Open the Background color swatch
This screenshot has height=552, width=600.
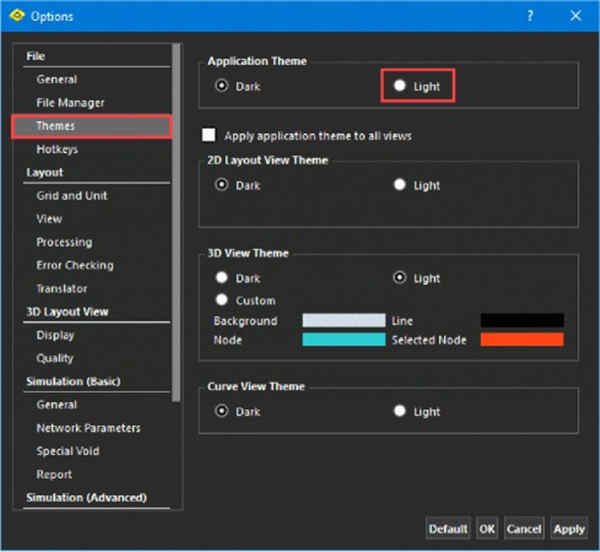[344, 320]
